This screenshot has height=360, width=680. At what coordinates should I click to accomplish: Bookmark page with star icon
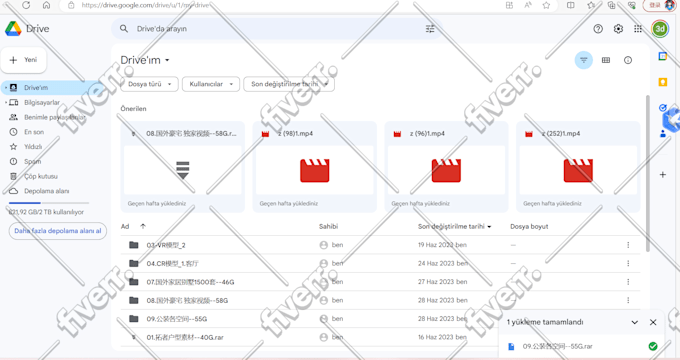click(546, 5)
